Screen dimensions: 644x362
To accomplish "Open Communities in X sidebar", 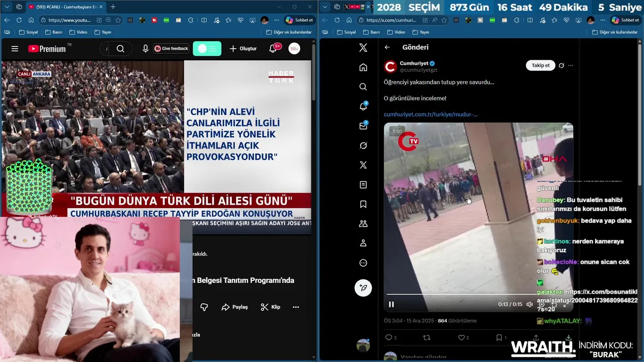I will pos(363,224).
